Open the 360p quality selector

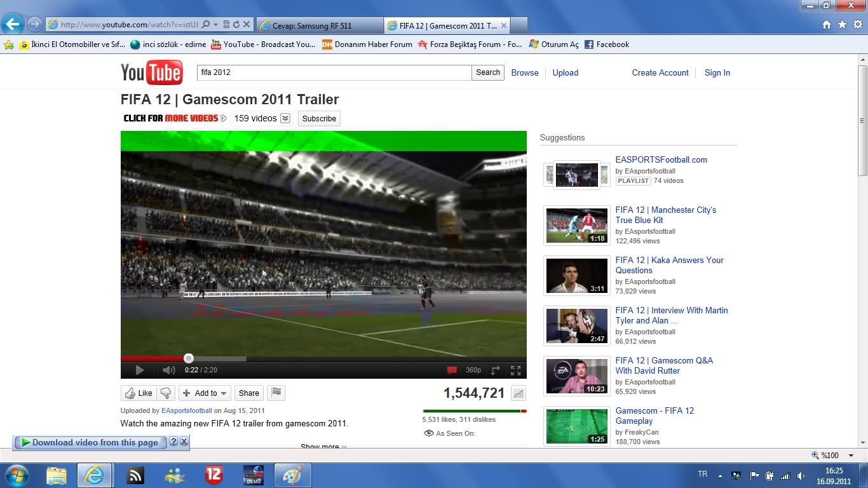point(473,370)
